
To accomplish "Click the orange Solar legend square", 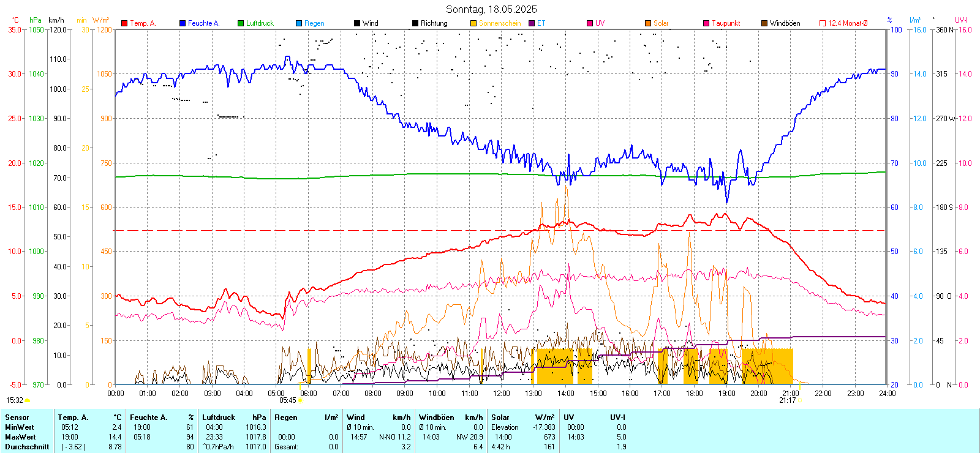I will 648,23.
